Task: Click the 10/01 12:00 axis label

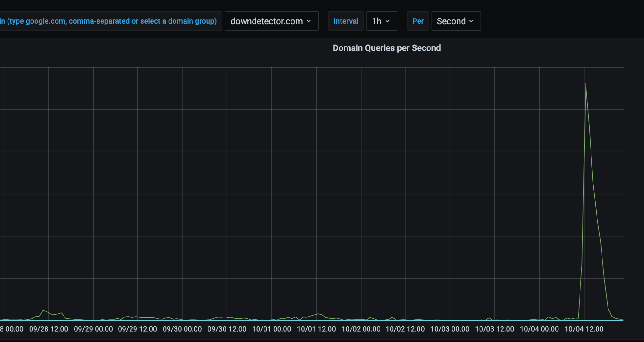Action: pos(316,329)
